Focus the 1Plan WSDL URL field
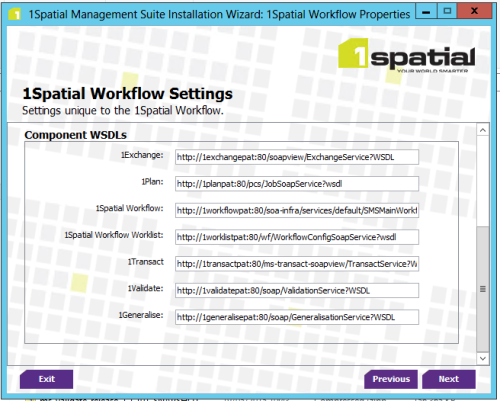This screenshot has width=500, height=401. pyautogui.click(x=297, y=184)
